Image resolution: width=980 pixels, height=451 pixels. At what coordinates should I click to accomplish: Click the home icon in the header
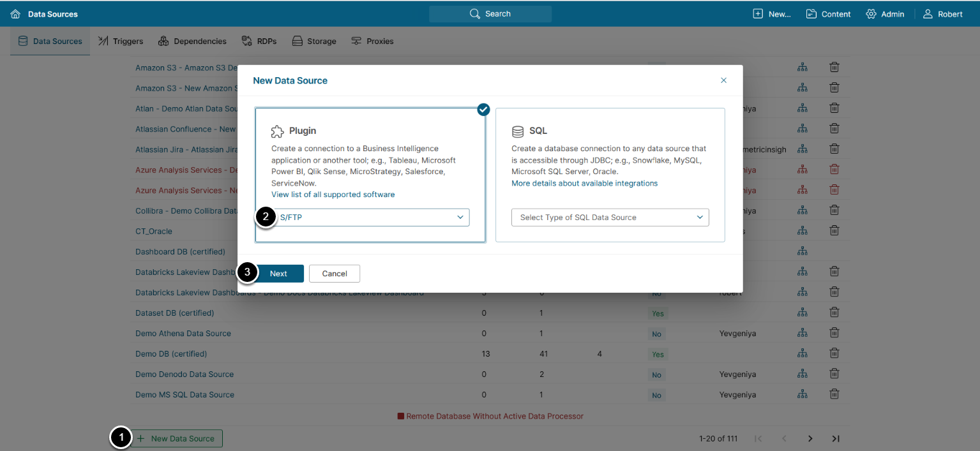[x=15, y=14]
